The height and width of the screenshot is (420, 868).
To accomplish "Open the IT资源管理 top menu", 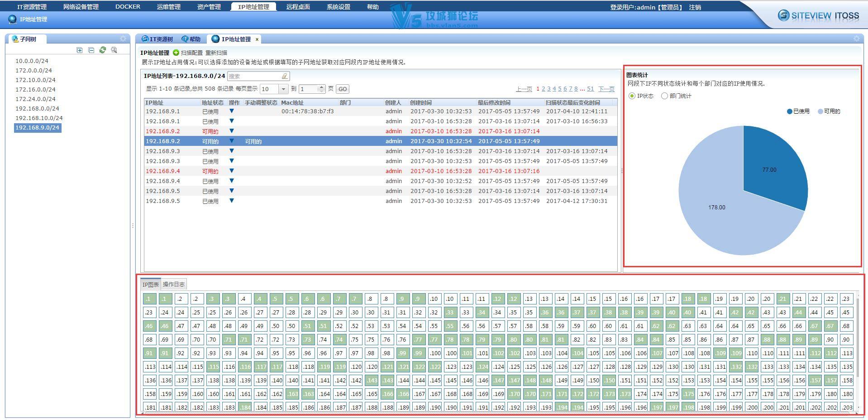I will coord(32,7).
